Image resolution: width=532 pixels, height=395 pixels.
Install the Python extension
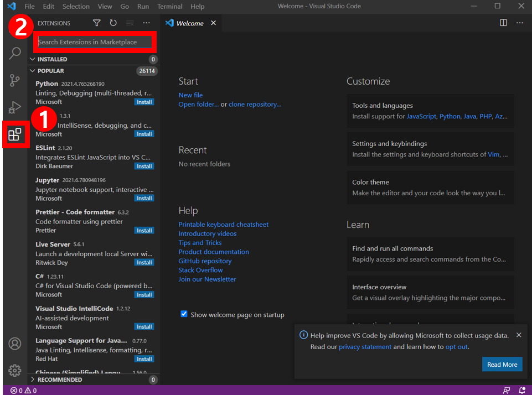click(x=144, y=102)
